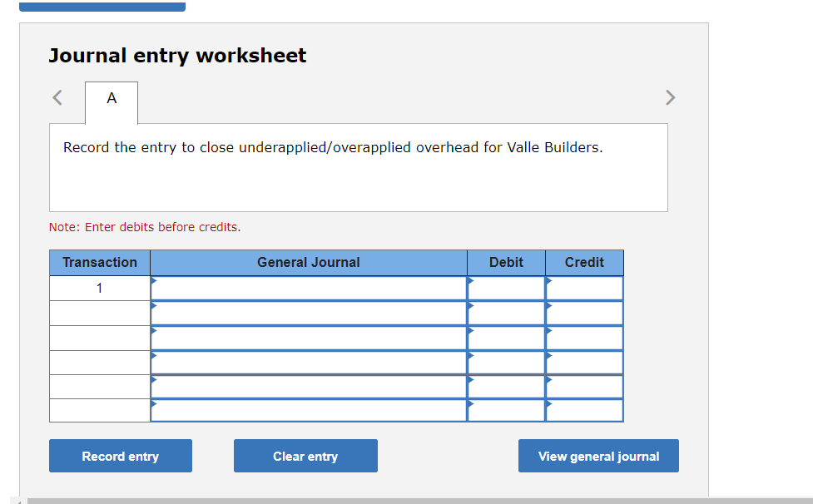Image resolution: width=813 pixels, height=504 pixels.
Task: Click the Journal entry worksheet heading
Action: coord(177,56)
